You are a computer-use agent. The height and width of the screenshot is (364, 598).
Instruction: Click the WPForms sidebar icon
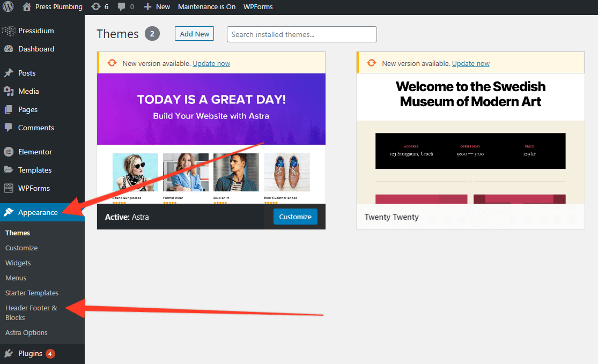pos(9,188)
